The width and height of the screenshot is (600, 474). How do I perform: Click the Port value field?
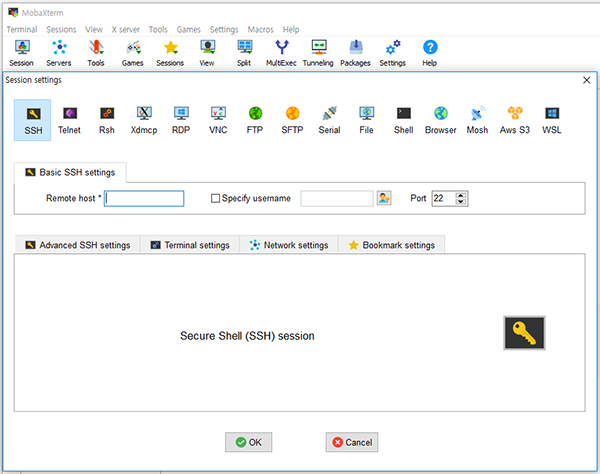(x=444, y=199)
